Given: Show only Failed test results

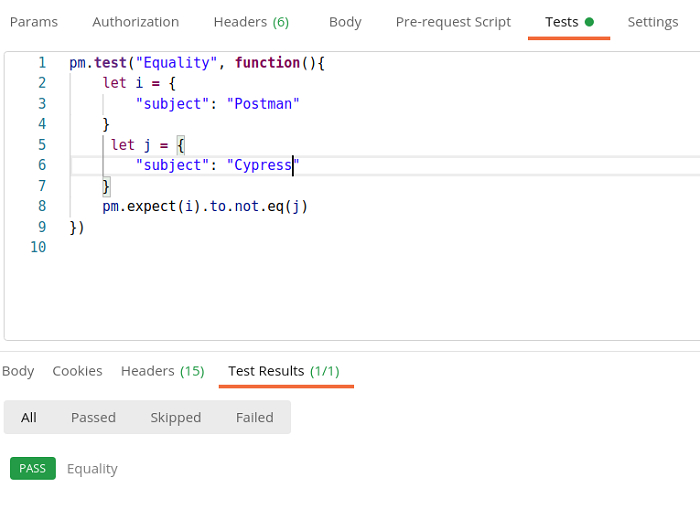Looking at the screenshot, I should 254,418.
